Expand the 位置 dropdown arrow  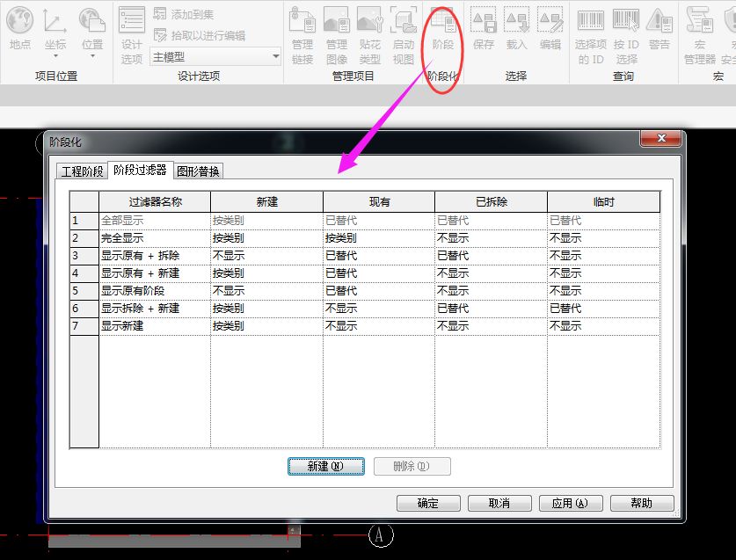pyautogui.click(x=92, y=56)
